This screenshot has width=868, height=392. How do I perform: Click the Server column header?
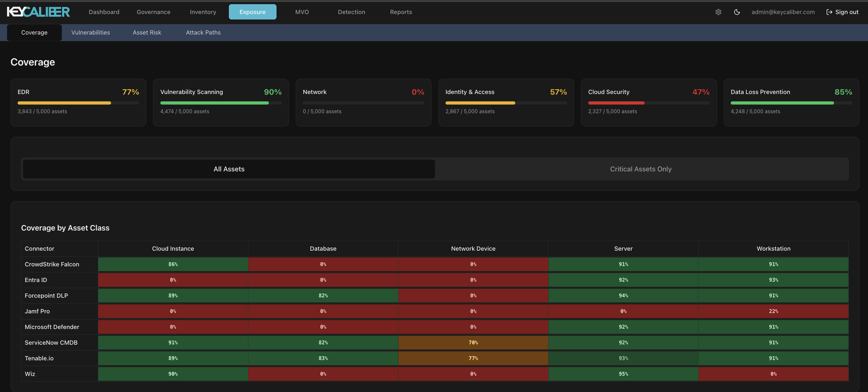click(x=623, y=249)
